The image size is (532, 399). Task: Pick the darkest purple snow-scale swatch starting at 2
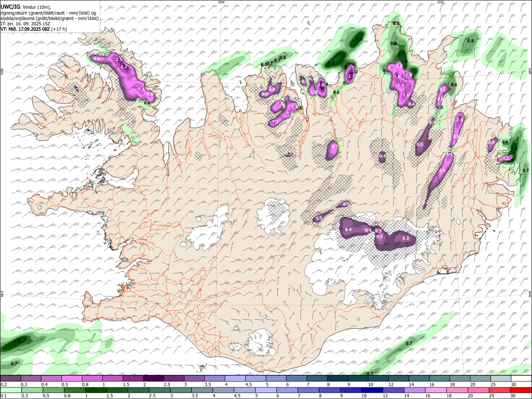[x=153, y=379]
